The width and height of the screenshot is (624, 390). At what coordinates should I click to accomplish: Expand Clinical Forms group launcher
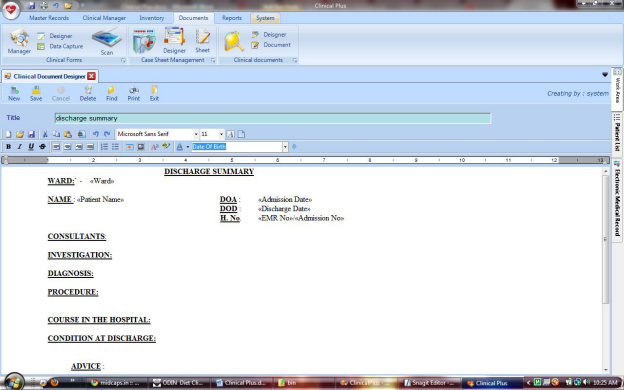click(x=123, y=60)
